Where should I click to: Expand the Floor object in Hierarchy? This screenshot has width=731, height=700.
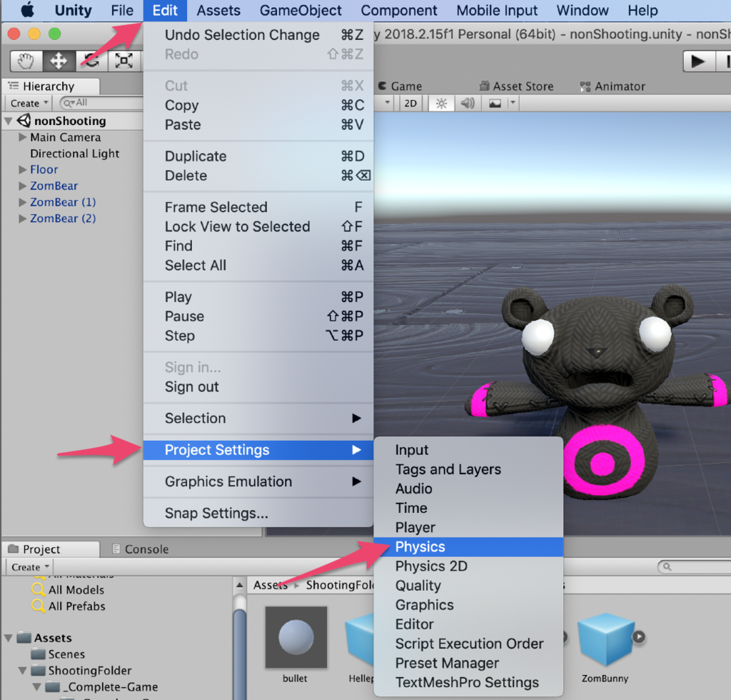tap(22, 170)
